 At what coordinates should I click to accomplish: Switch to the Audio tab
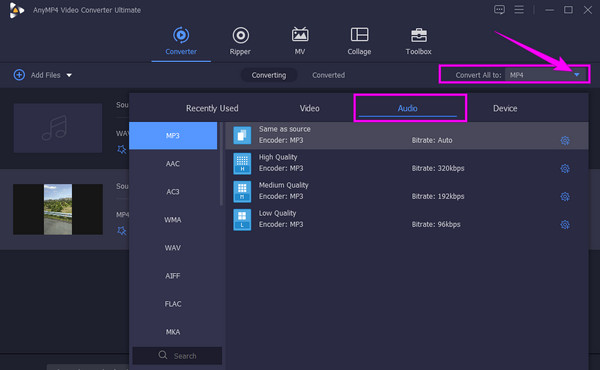pyautogui.click(x=408, y=108)
